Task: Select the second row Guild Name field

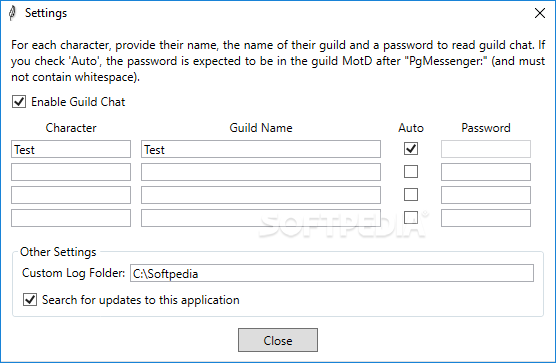Action: click(261, 172)
